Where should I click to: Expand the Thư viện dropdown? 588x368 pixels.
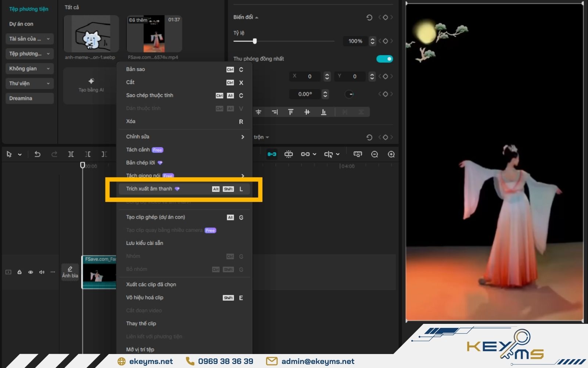point(29,84)
